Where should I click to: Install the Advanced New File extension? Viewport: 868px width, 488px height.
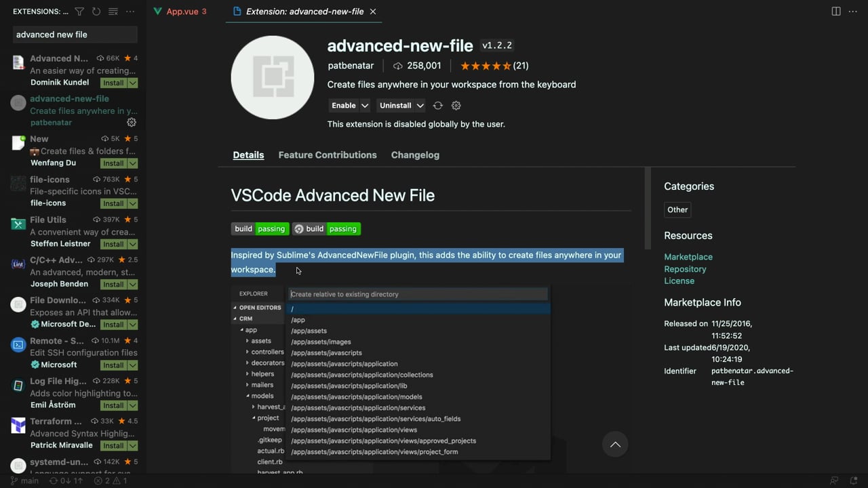click(113, 83)
